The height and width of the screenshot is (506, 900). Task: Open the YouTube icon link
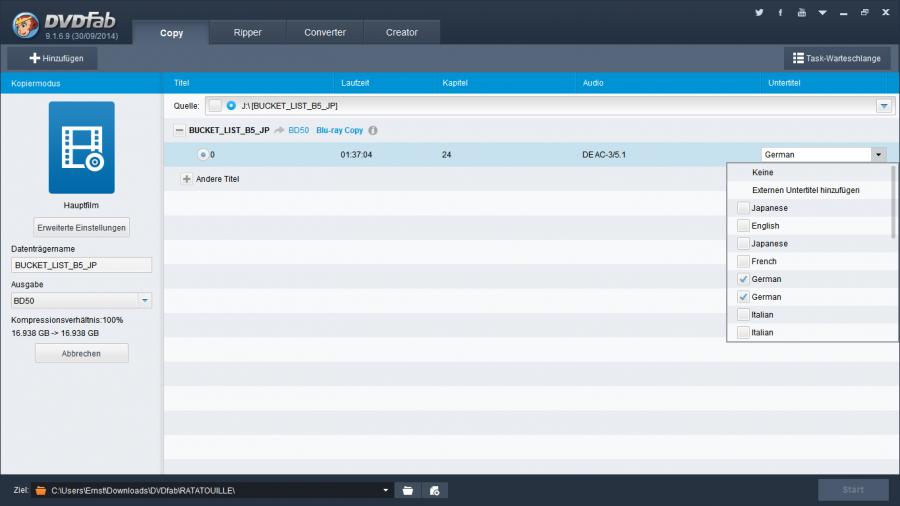[802, 12]
